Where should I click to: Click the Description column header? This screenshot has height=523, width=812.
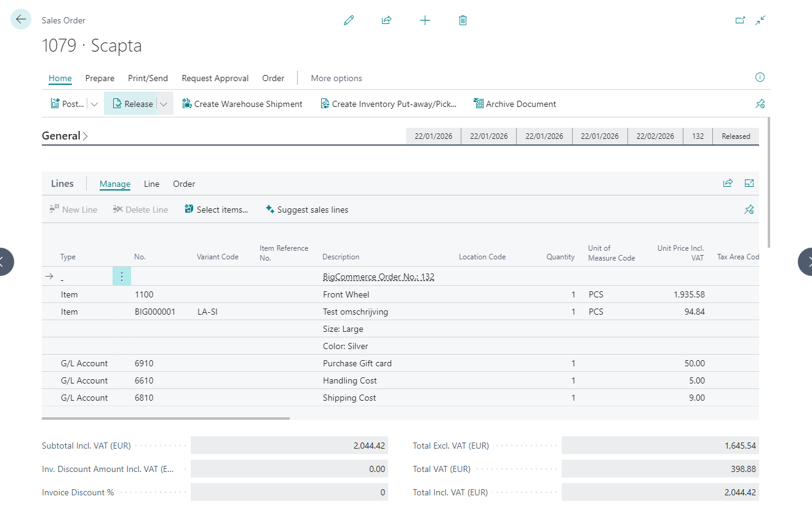pyautogui.click(x=341, y=257)
